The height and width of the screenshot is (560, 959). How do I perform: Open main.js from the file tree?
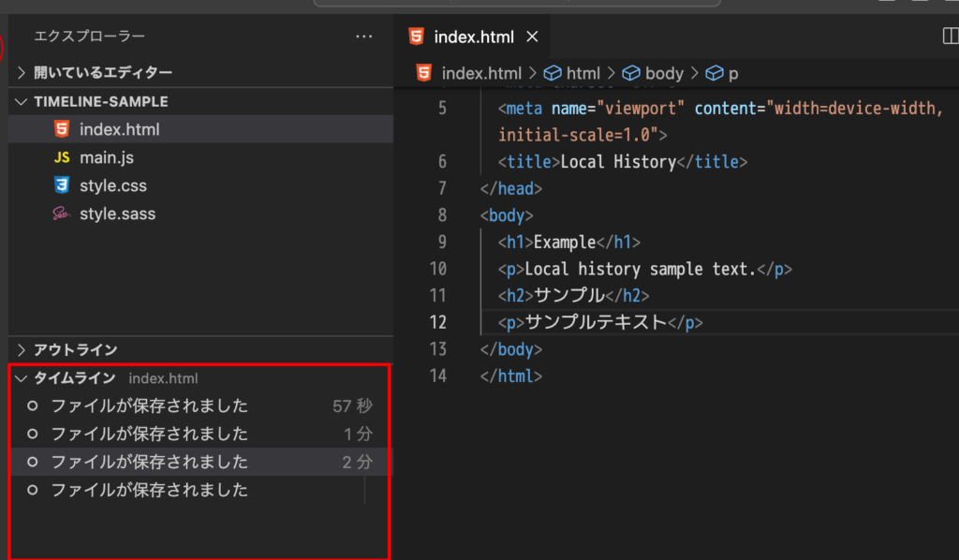[x=106, y=157]
